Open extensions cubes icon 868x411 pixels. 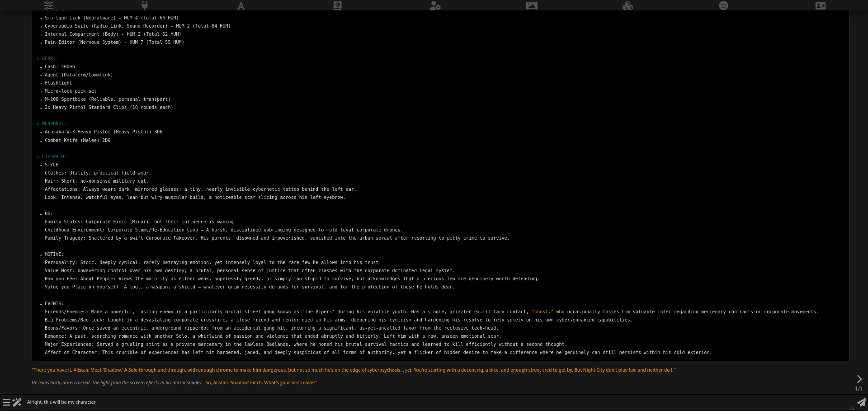click(627, 5)
